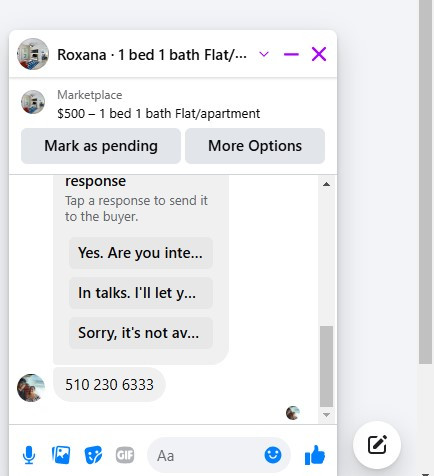
Task: Open chat settings chevron next to Roxana
Action: 264,54
